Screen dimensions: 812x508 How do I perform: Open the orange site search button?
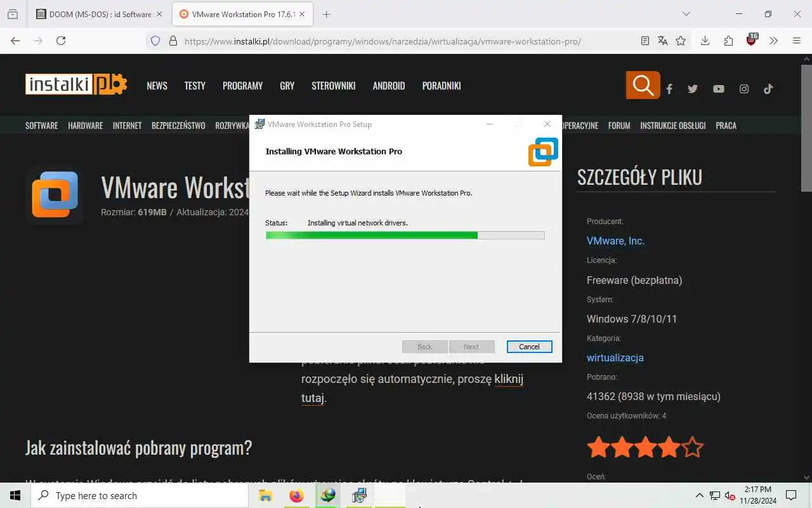point(643,85)
